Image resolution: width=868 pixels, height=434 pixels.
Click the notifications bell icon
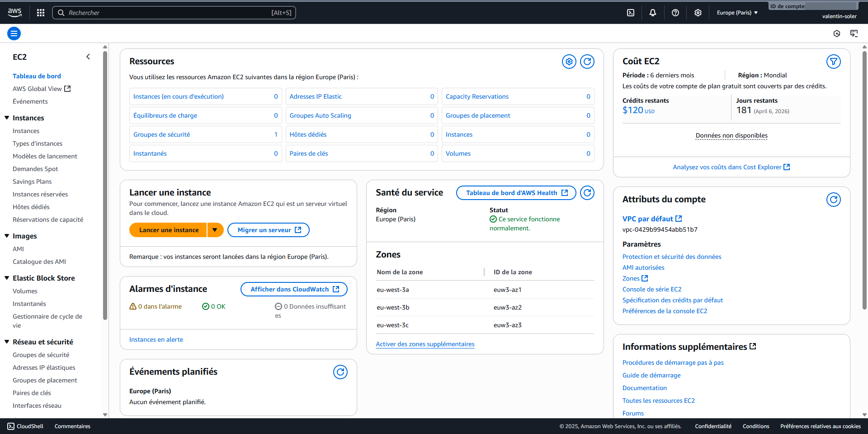point(653,12)
